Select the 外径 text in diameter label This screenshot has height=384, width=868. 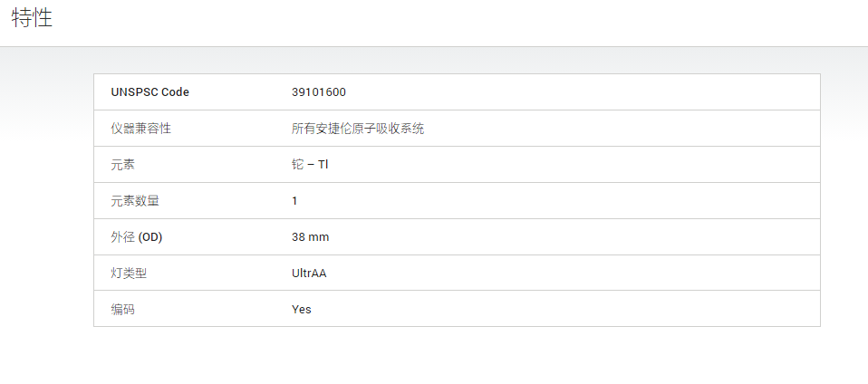[x=123, y=237]
